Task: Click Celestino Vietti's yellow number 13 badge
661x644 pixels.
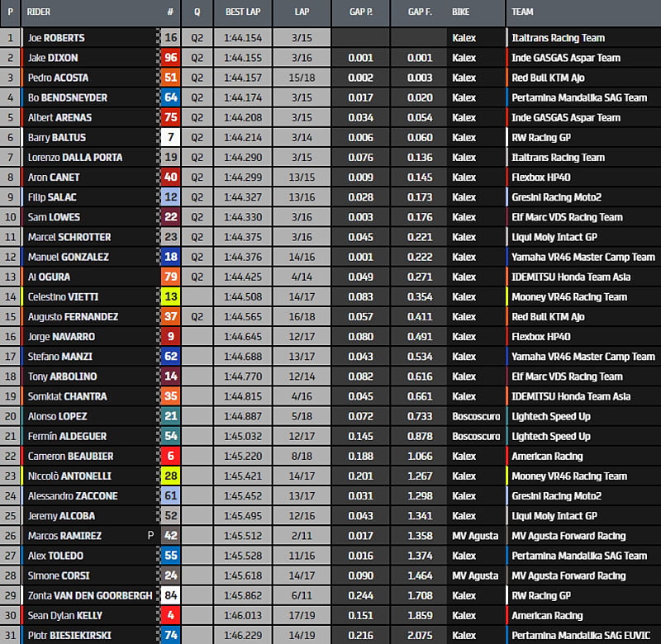Action: click(x=170, y=296)
